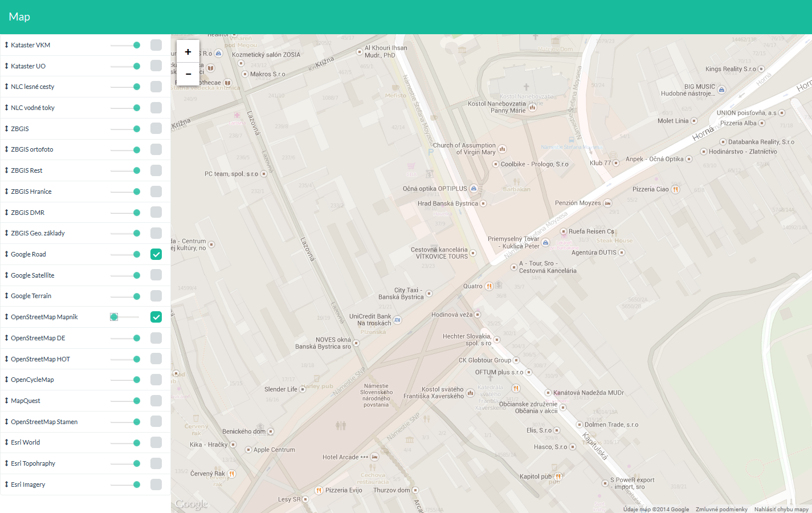Screen dimensions: 812x513
Task: Click the Cestovná kancelária VÍTKOVICE TOURS label
Action: click(x=439, y=253)
